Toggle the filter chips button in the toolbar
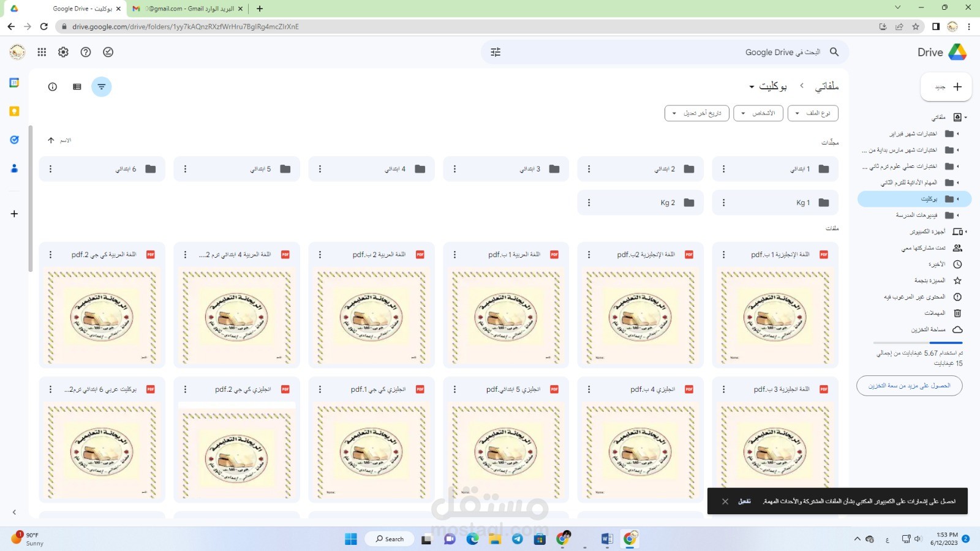Viewport: 980px width, 551px height. (x=102, y=87)
